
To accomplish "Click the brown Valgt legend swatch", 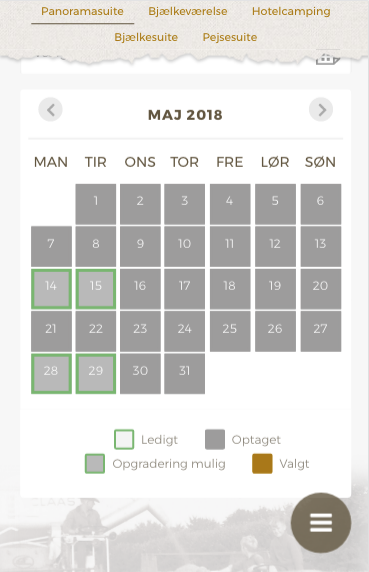I will (x=262, y=464).
